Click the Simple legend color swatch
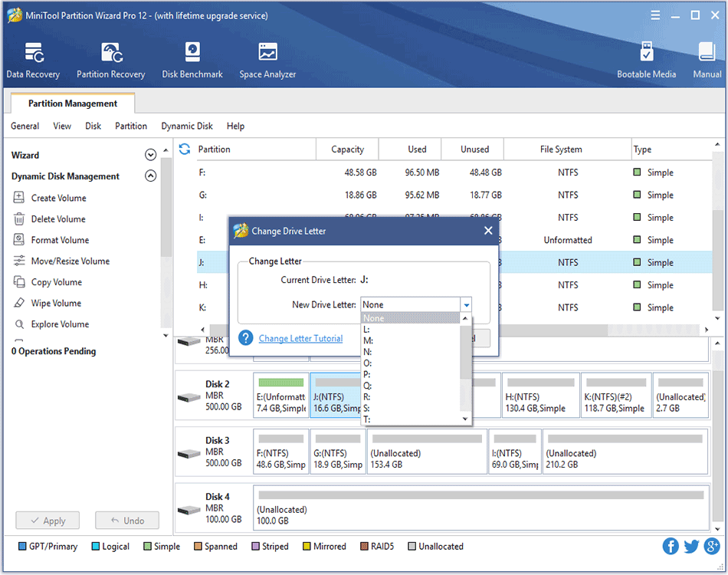Screen dimensions: 728x575 coord(147,546)
